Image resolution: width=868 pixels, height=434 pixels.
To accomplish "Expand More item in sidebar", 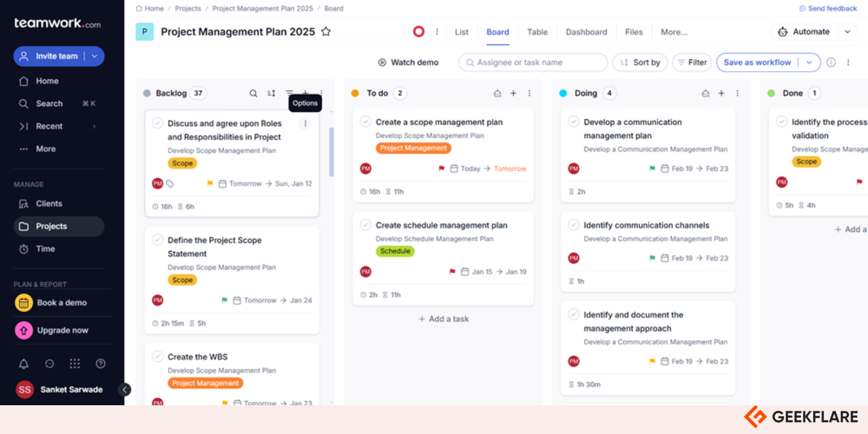I will point(46,149).
